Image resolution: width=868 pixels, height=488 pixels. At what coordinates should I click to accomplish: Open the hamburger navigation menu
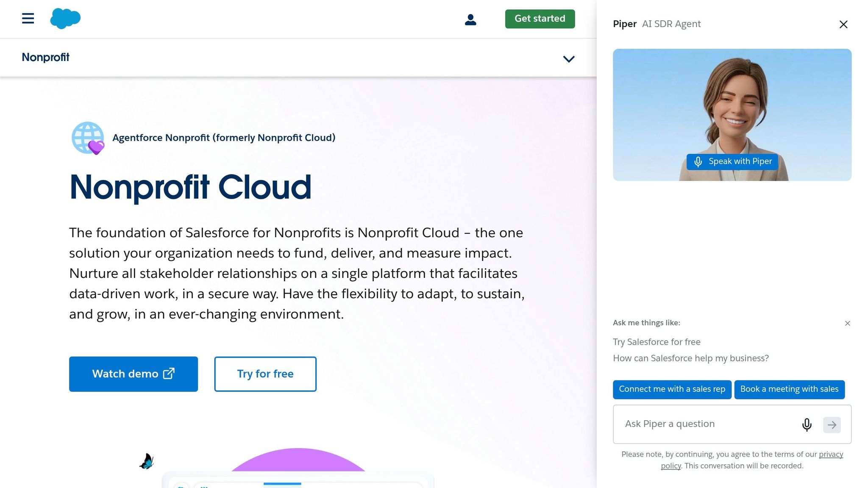coord(28,19)
